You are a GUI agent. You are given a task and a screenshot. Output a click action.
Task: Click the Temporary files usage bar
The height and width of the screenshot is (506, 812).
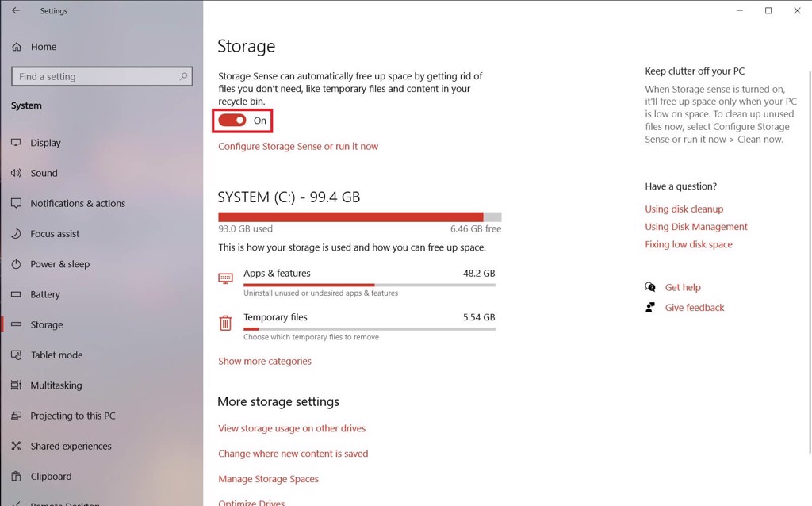[x=370, y=329]
